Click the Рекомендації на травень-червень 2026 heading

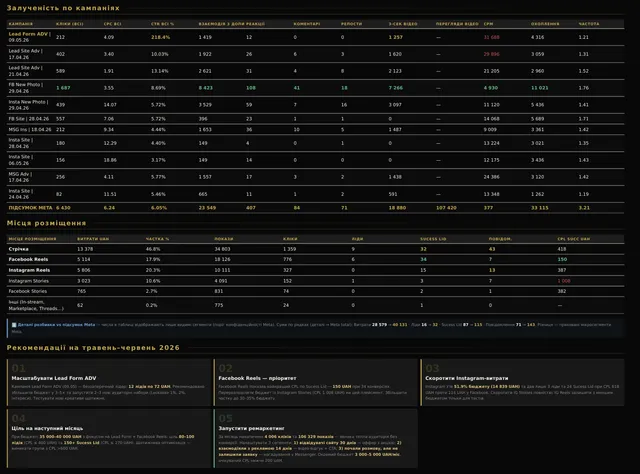(x=93, y=348)
